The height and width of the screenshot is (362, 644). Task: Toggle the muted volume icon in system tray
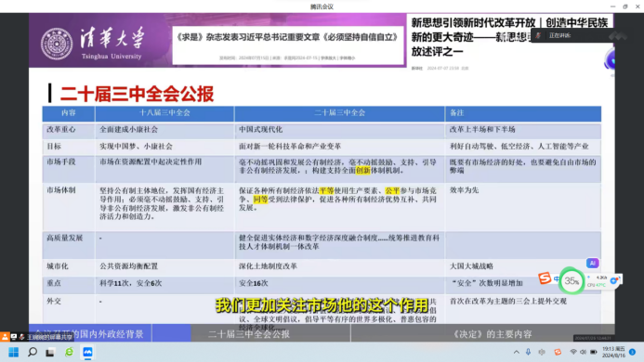click(584, 352)
